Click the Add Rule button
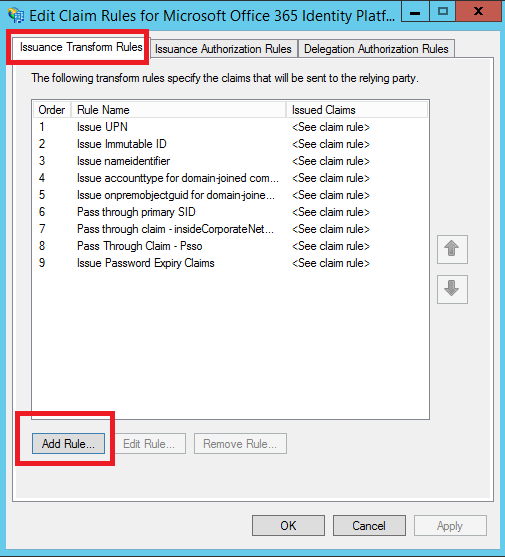The width and height of the screenshot is (505, 557). 68,443
